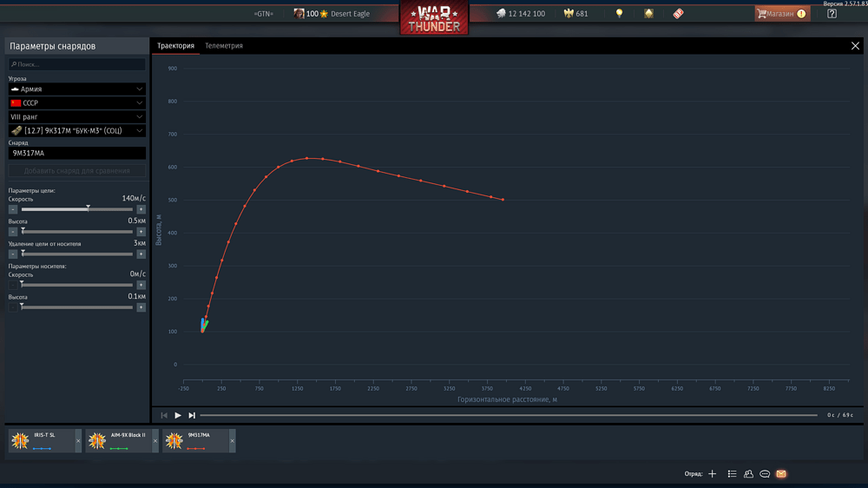The width and height of the screenshot is (868, 488).
Task: Click the yellow alert badge on Магазин
Action: click(x=801, y=14)
